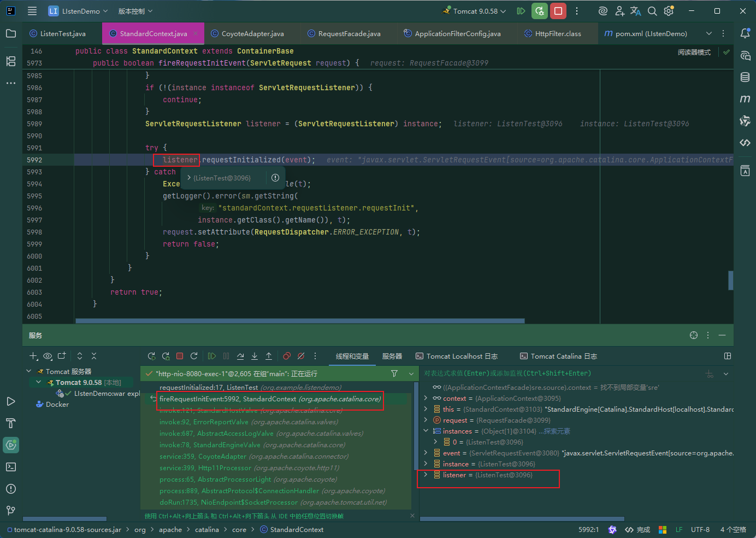This screenshot has width=756, height=538.
Task: Click the evaluate expression input field
Action: pos(563,373)
